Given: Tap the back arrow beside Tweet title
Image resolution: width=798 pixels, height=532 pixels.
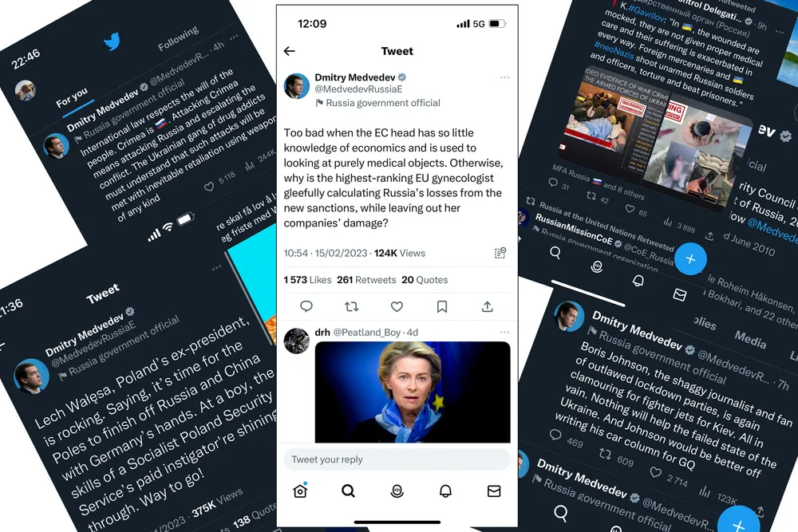Looking at the screenshot, I should coord(290,51).
